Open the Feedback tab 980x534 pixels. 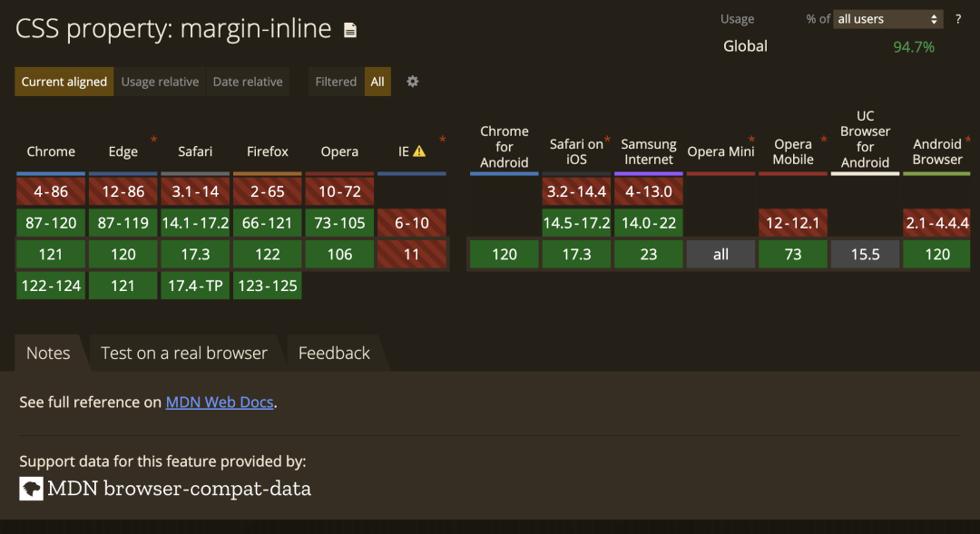coord(334,353)
